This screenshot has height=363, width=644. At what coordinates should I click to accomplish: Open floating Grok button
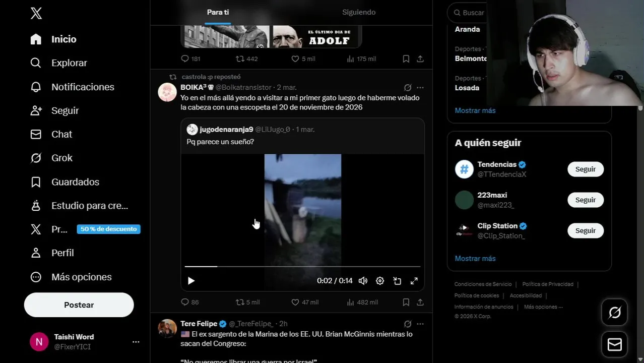pos(614,312)
